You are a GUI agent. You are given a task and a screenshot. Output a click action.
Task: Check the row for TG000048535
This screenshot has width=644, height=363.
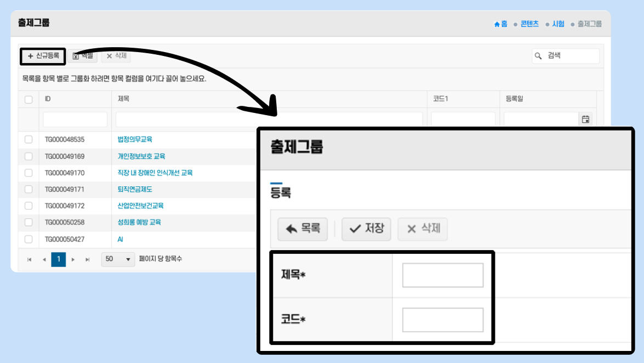click(29, 140)
